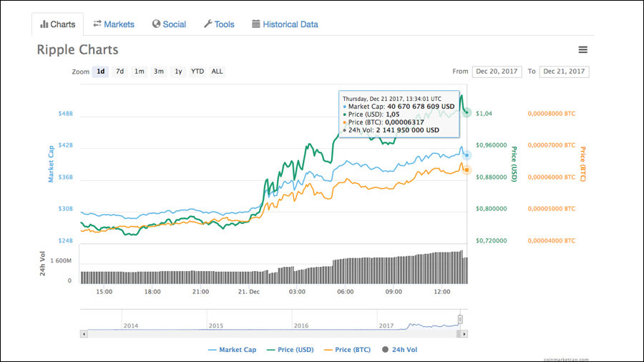This screenshot has width=644, height=362.
Task: Click the blue Market Cap marker dot
Action: (467, 155)
